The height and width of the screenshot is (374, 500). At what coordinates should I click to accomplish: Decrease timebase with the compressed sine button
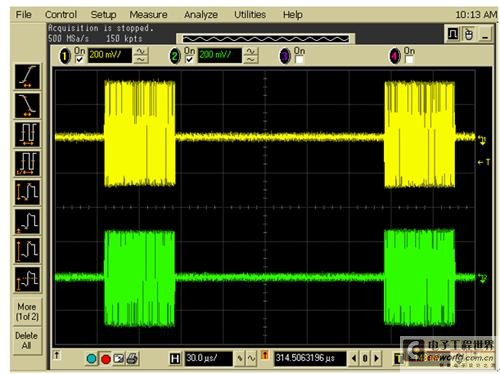point(240,358)
